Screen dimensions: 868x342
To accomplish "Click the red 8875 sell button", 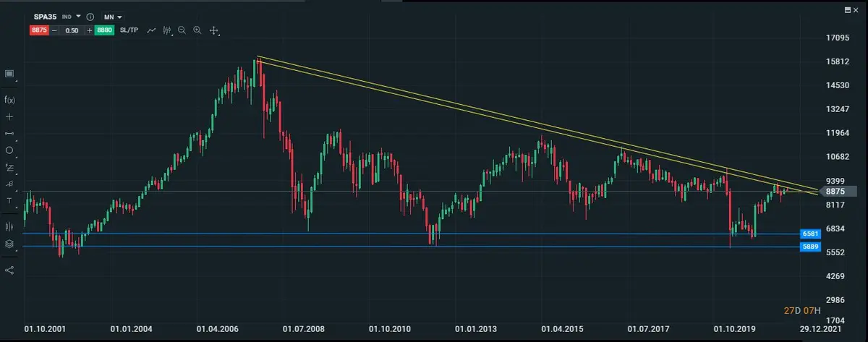I will 38,30.
